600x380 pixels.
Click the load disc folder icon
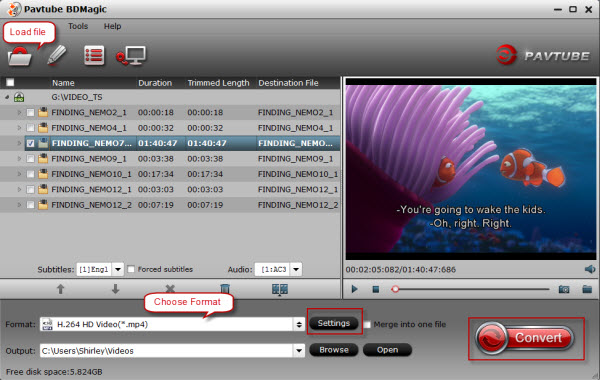pyautogui.click(x=20, y=56)
